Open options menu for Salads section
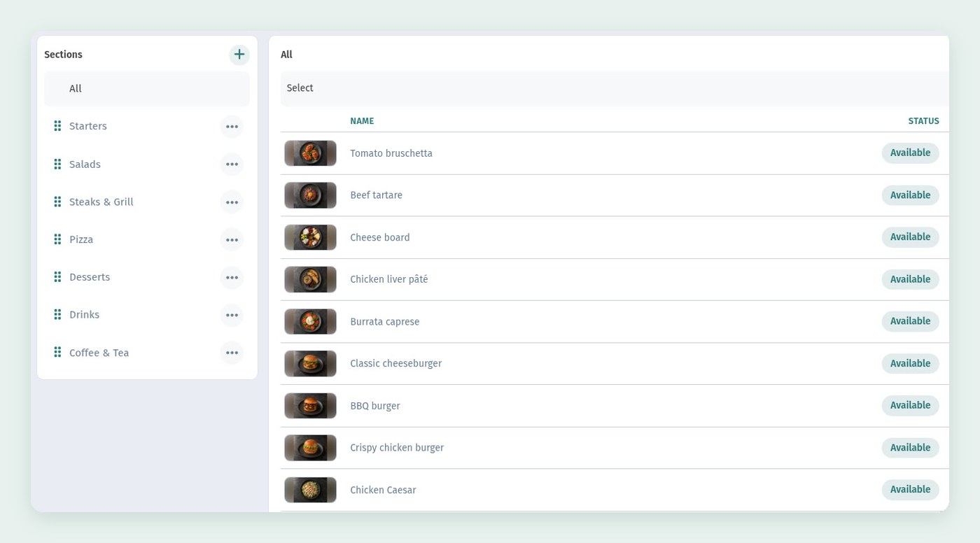The width and height of the screenshot is (980, 543). click(232, 164)
